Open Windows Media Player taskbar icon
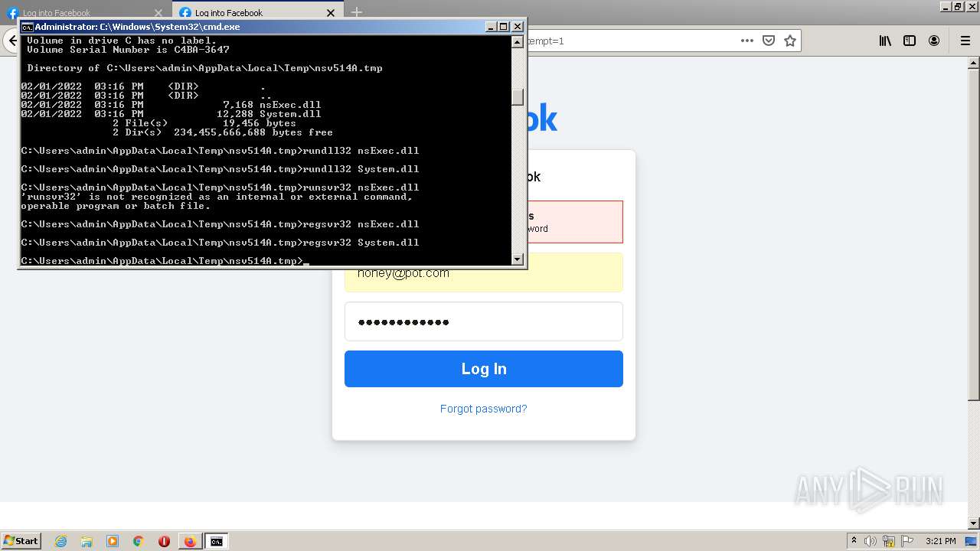The height and width of the screenshot is (551, 980). pos(113,541)
